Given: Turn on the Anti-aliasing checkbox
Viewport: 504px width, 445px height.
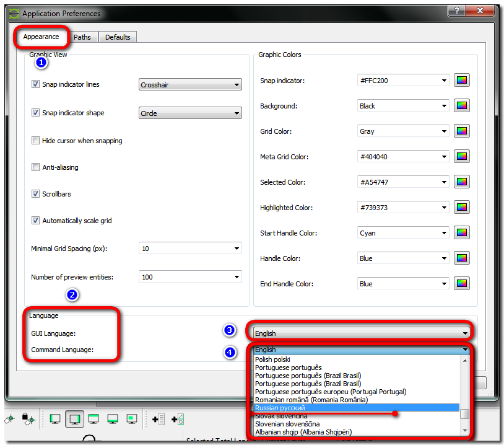Looking at the screenshot, I should click(x=35, y=167).
